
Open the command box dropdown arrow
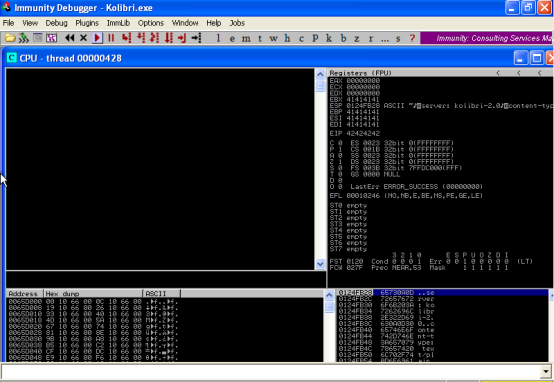coord(546,372)
